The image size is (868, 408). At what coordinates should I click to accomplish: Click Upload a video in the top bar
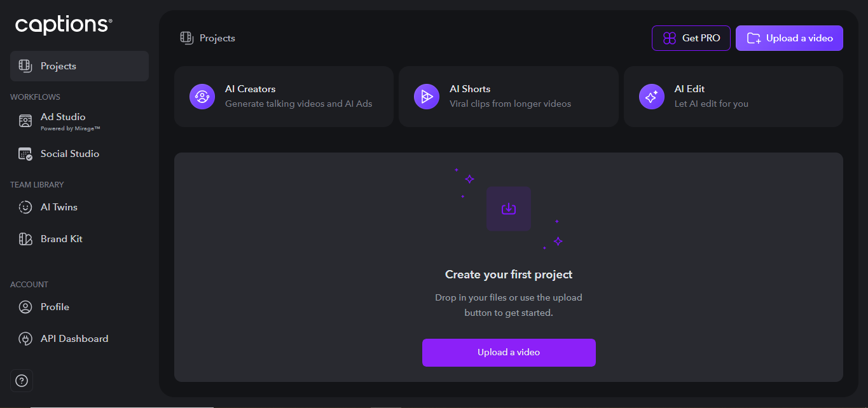coord(789,37)
